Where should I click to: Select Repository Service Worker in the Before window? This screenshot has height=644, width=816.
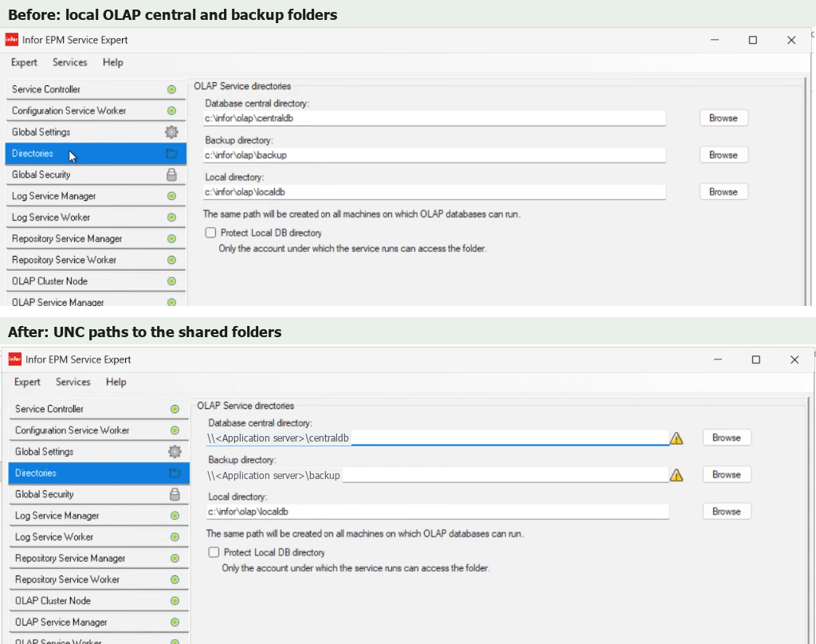(x=96, y=261)
